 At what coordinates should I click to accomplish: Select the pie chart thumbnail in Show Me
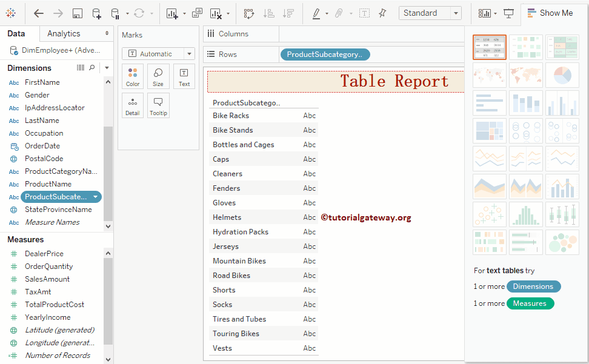point(562,75)
